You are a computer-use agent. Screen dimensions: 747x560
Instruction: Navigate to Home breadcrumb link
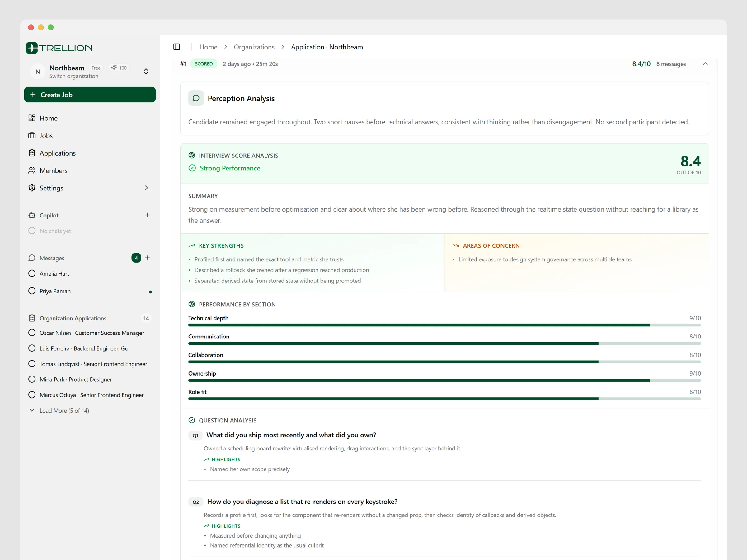tap(208, 47)
